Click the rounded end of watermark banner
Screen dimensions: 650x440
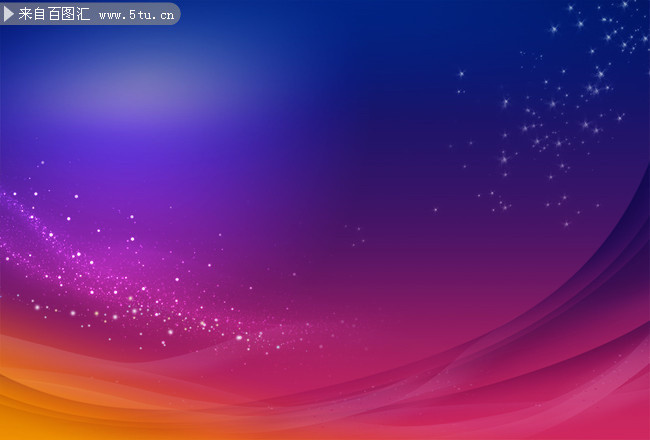tap(174, 14)
